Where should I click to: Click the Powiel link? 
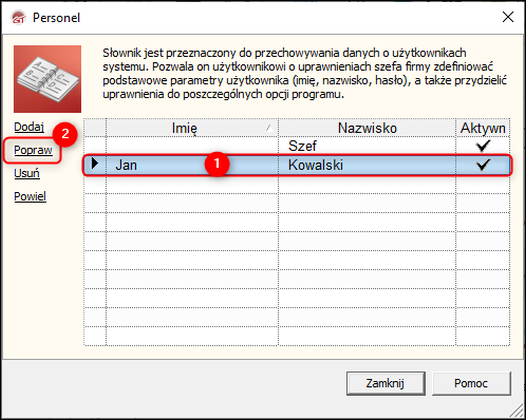click(30, 196)
